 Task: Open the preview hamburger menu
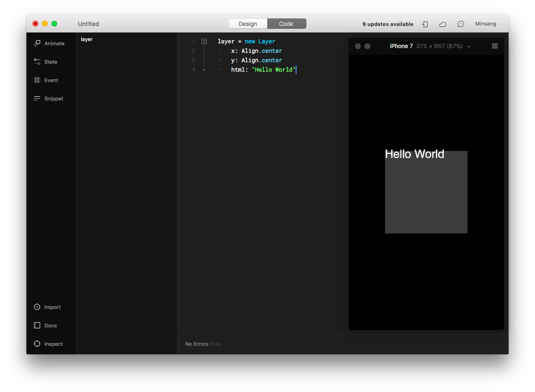[x=495, y=46]
